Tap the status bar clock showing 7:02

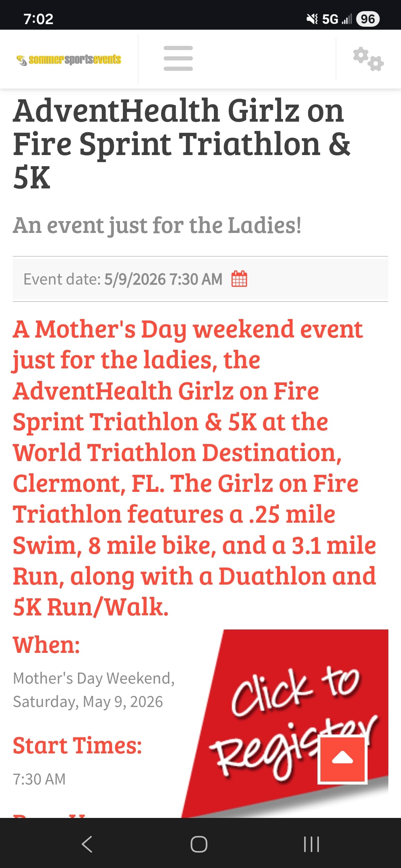[38, 19]
